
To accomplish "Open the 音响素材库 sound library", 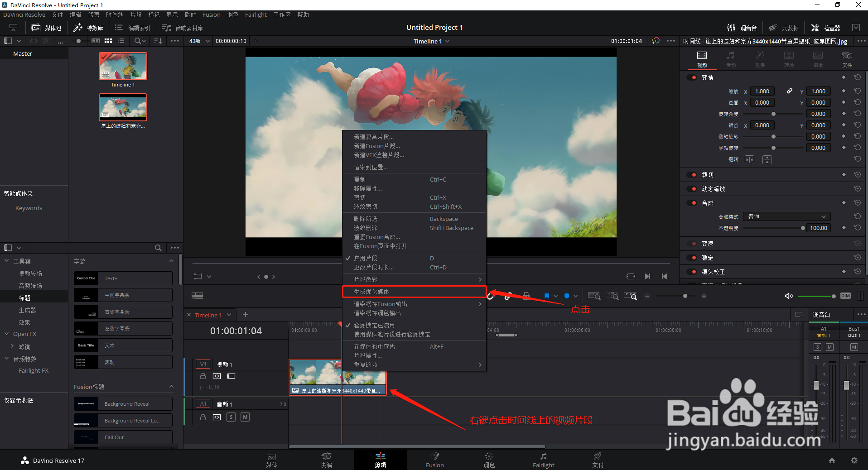I will pyautogui.click(x=182, y=28).
